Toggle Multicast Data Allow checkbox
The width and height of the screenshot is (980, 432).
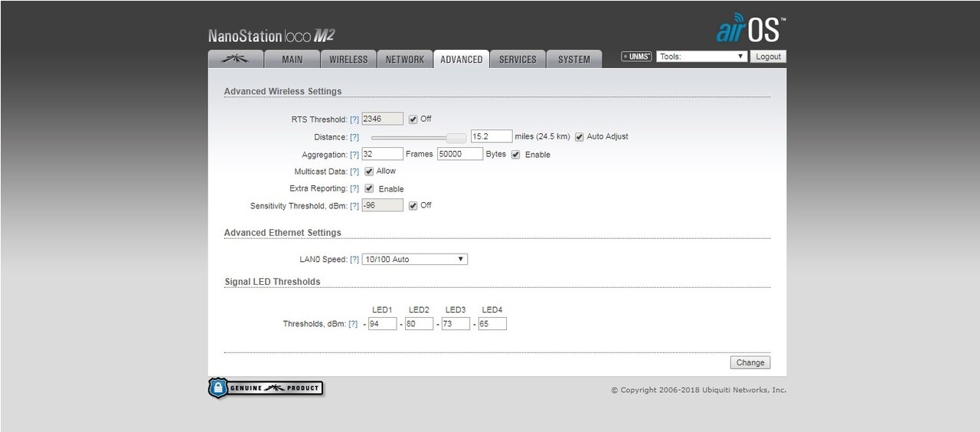coord(369,172)
